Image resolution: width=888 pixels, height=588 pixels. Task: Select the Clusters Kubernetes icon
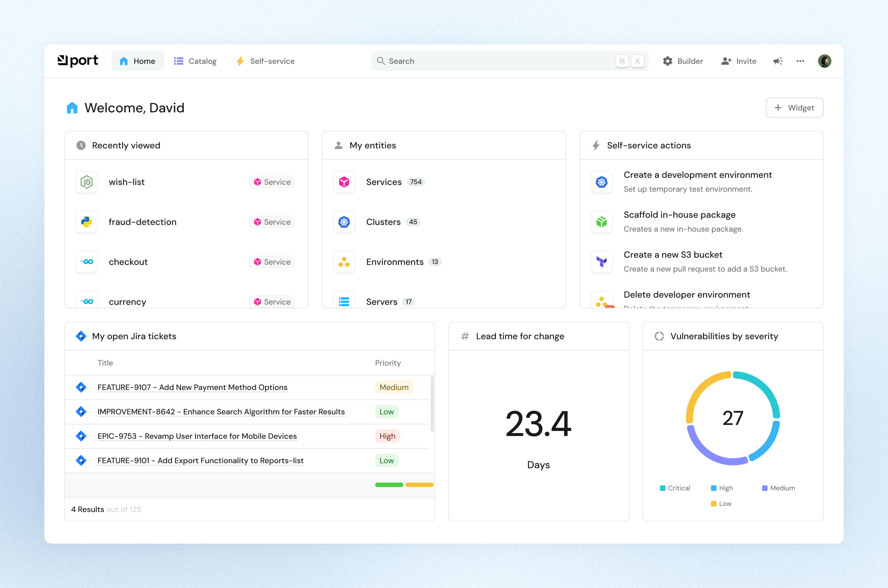(344, 222)
